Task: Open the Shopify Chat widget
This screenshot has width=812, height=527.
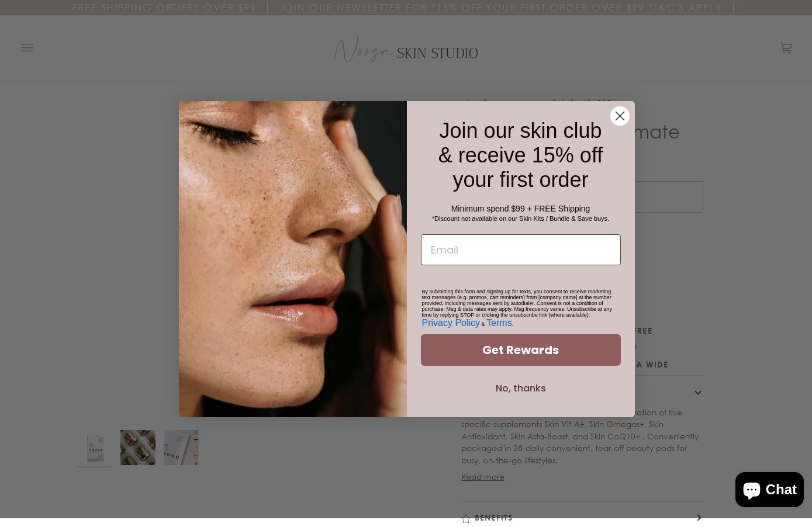Action: 769,490
